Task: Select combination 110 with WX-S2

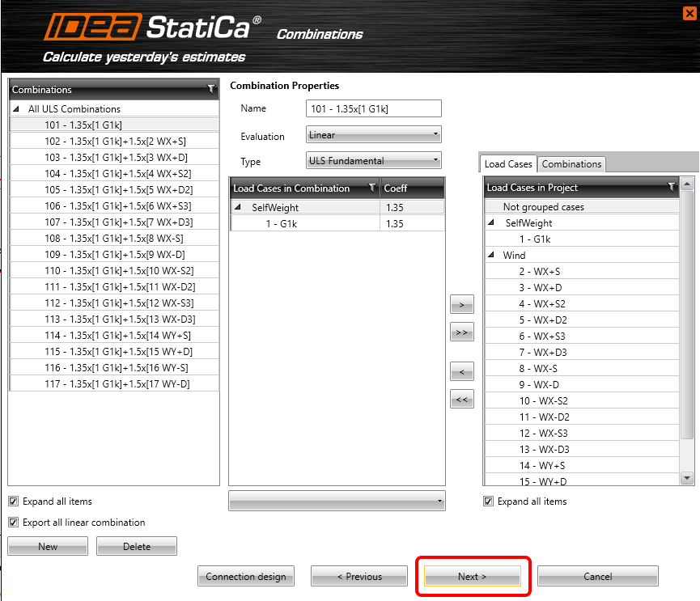Action: pyautogui.click(x=114, y=270)
